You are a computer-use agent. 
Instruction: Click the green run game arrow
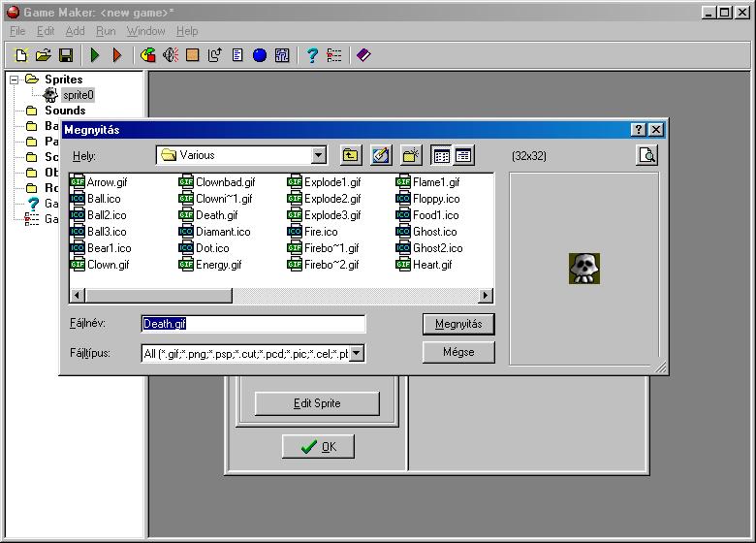(95, 55)
